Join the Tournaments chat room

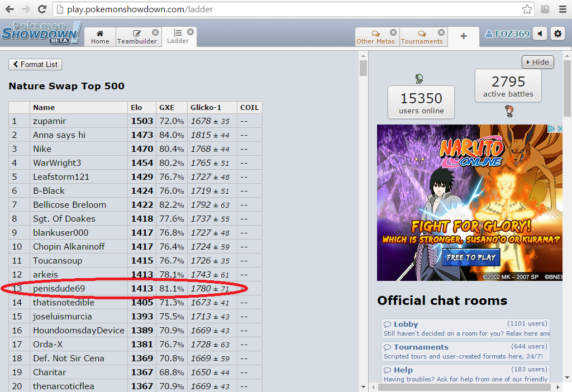pos(465,352)
